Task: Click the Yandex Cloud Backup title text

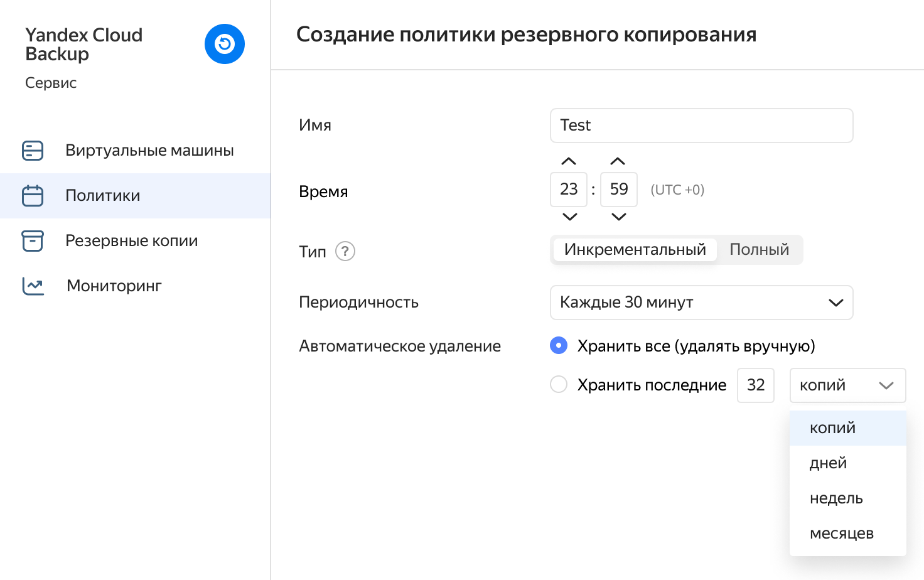Action: (84, 45)
